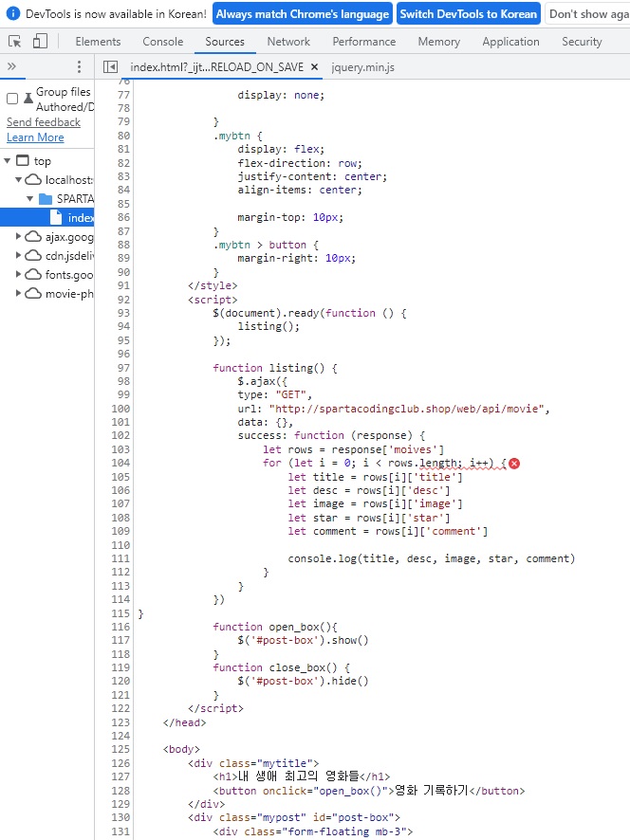Viewport: 630px width, 840px height.
Task: Click Always match Chrome's language button
Action: click(303, 14)
